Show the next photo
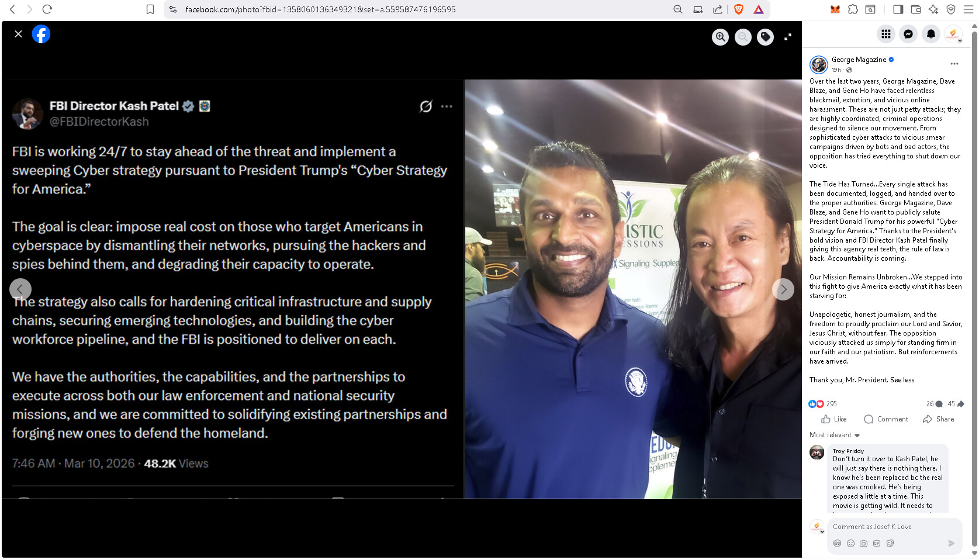Screen dimensions: 979x560 [783, 289]
